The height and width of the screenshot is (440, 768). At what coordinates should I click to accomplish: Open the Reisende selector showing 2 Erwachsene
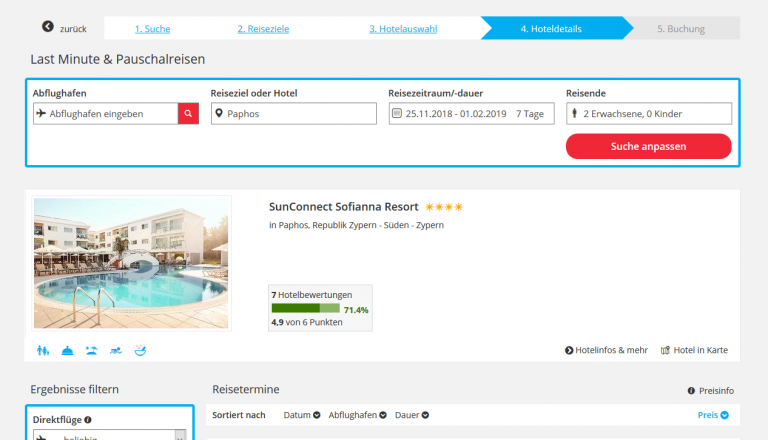pos(649,114)
